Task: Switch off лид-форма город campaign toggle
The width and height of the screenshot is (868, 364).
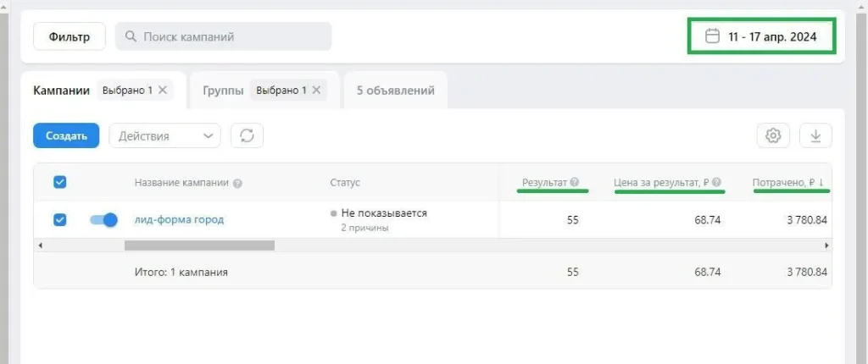Action: pyautogui.click(x=103, y=220)
